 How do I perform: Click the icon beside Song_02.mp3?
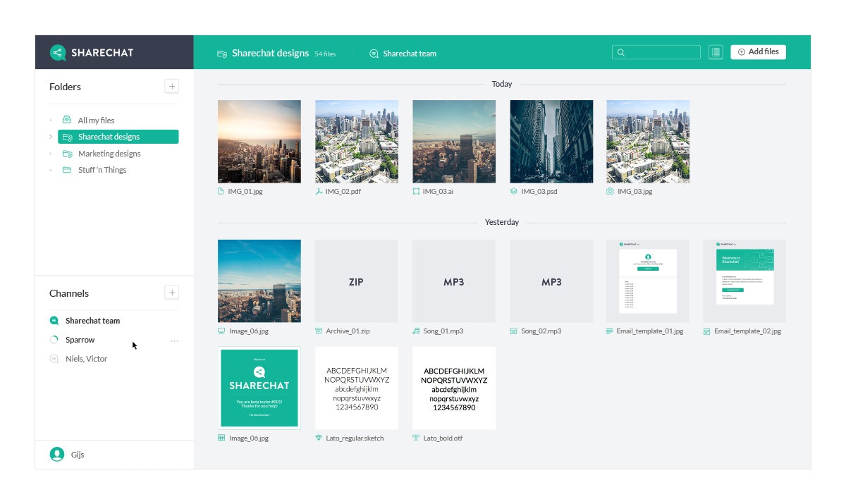[x=513, y=331]
